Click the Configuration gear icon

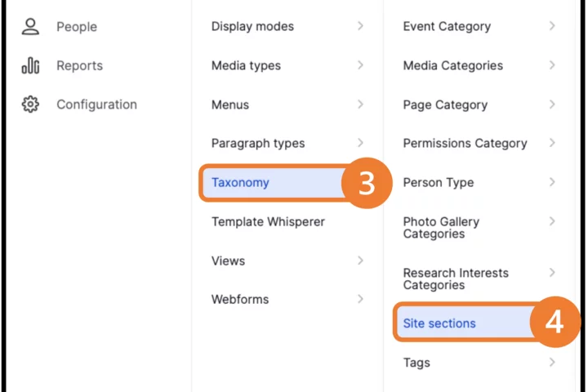pyautogui.click(x=30, y=105)
